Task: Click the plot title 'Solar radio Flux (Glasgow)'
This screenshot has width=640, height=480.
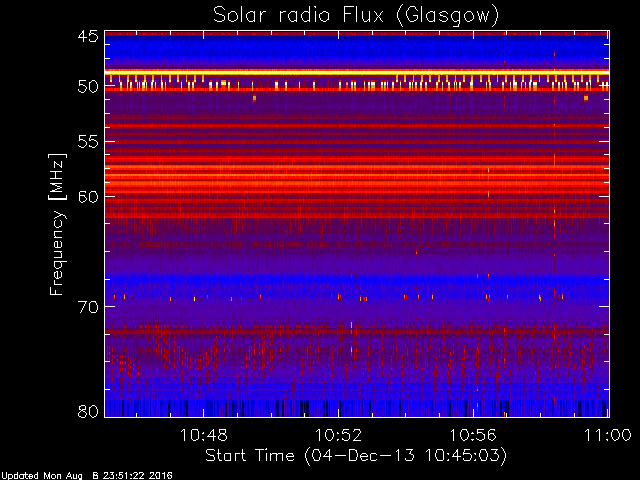Action: tap(356, 16)
